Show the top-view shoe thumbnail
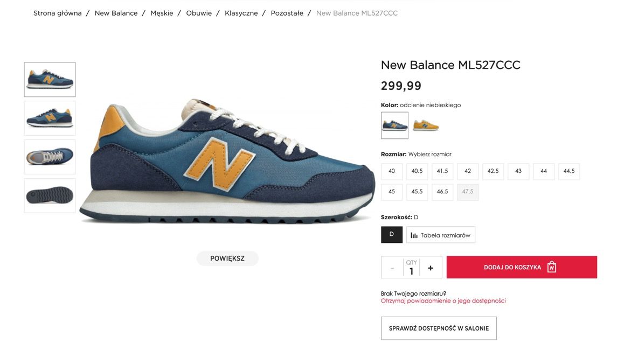The height and width of the screenshot is (364, 638). pyautogui.click(x=50, y=157)
